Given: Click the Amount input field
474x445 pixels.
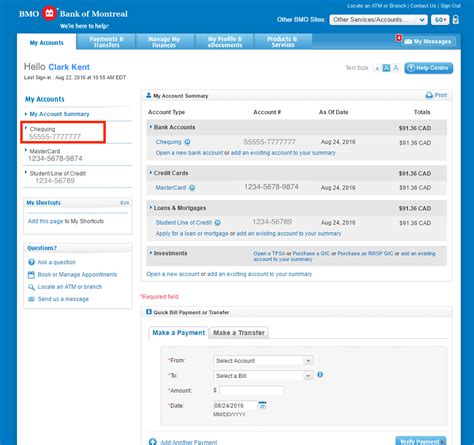Looking at the screenshot, I should coord(252,390).
